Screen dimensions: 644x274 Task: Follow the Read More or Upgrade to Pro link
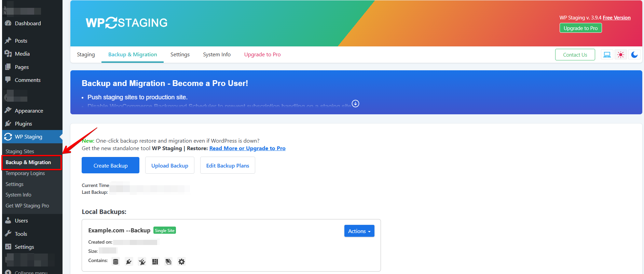[247, 148]
